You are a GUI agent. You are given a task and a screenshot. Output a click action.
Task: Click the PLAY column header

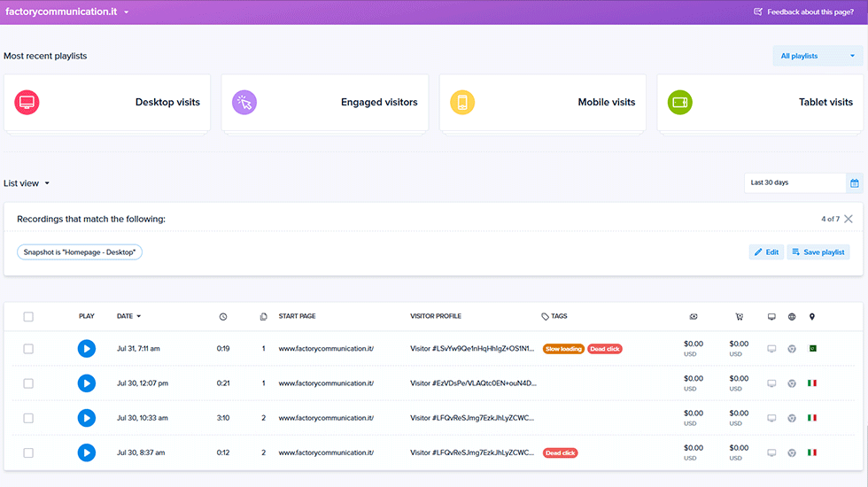tap(87, 317)
